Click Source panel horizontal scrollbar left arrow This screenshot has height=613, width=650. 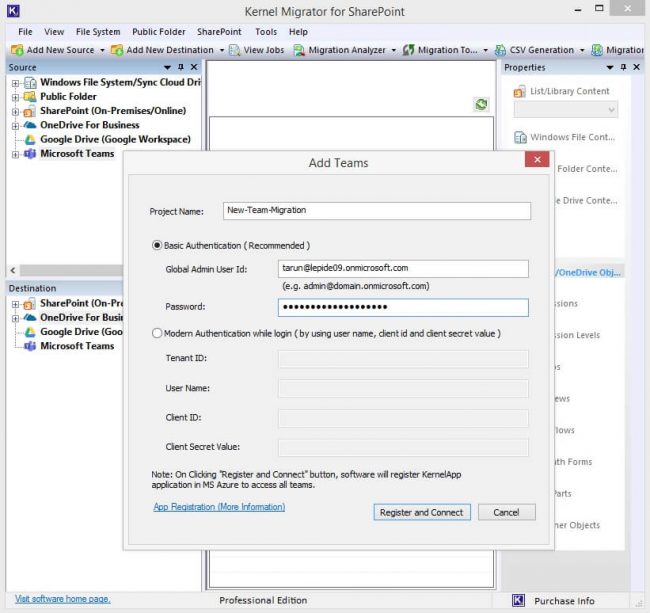point(13,270)
